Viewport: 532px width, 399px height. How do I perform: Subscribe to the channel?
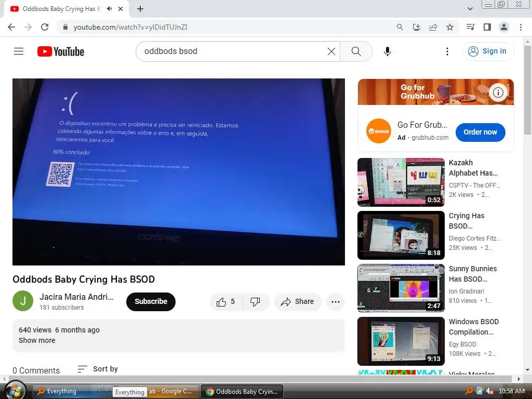tap(151, 301)
